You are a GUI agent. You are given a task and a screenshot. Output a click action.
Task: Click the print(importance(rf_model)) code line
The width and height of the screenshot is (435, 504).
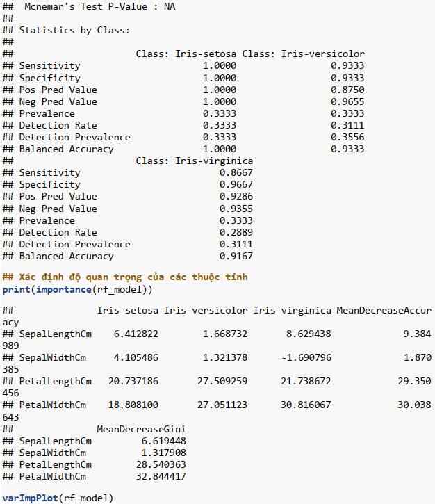[77, 288]
